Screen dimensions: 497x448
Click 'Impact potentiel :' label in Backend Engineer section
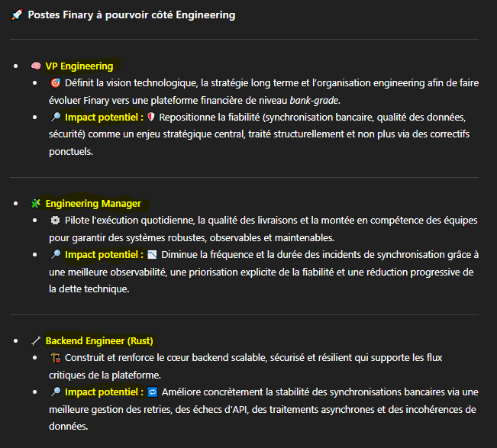point(105,392)
